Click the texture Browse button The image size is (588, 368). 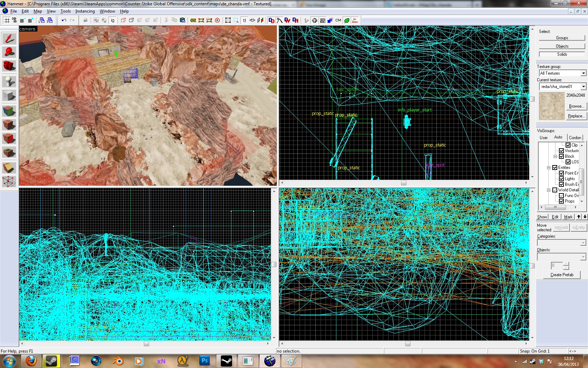575,106
